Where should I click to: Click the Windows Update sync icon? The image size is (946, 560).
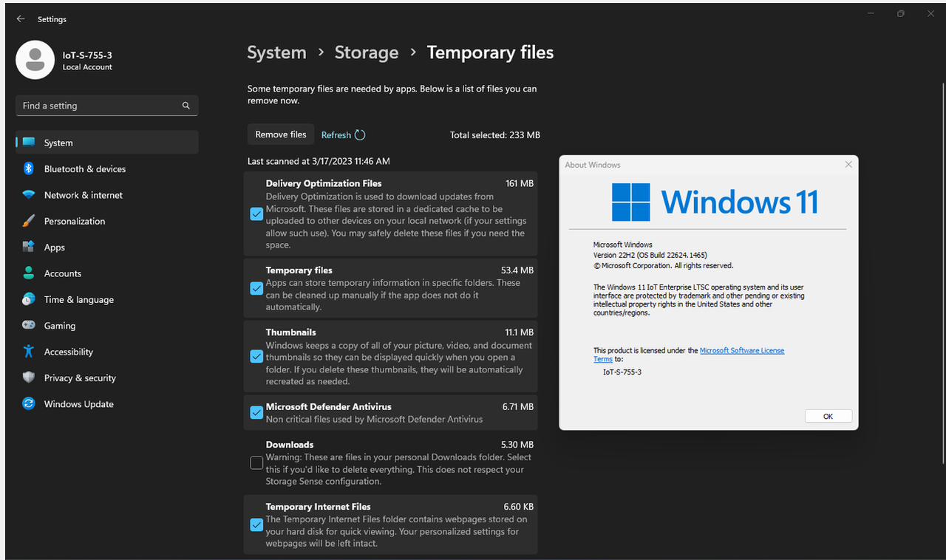[29, 403]
